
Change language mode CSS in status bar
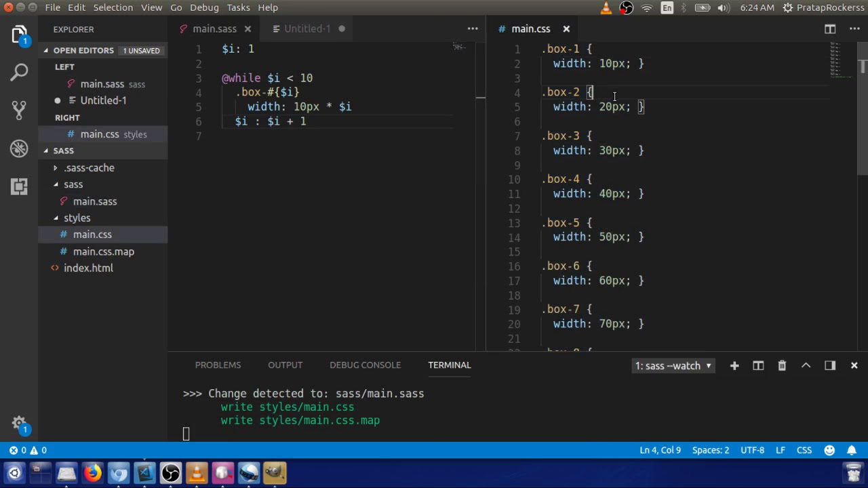coord(804,450)
